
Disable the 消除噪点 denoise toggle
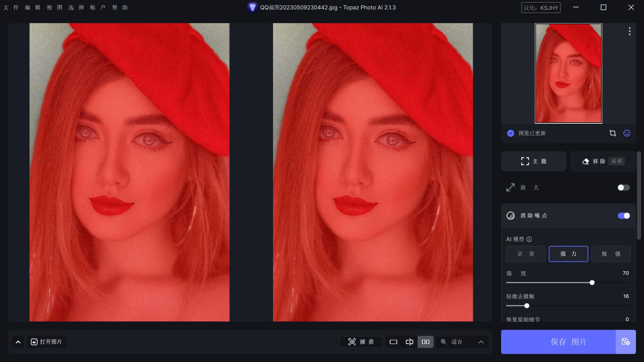click(624, 216)
